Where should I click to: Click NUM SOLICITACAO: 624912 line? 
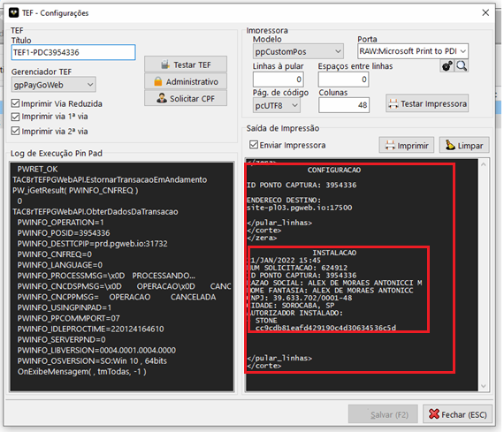299,268
